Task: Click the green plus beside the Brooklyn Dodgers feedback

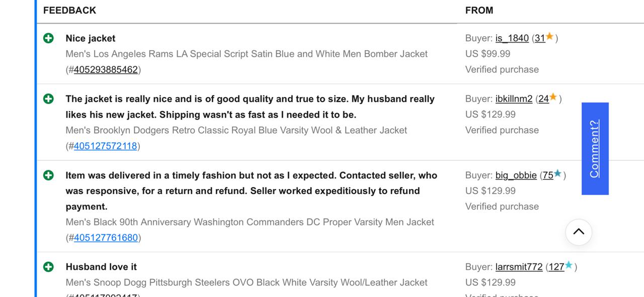Action: pyautogui.click(x=48, y=98)
